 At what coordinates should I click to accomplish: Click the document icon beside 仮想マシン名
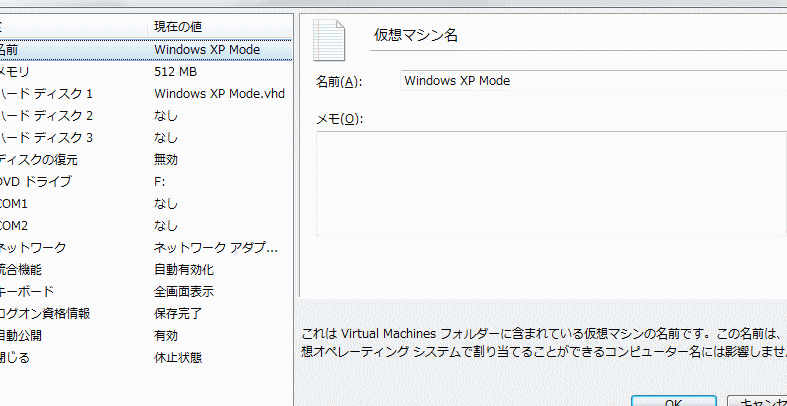pos(328,39)
